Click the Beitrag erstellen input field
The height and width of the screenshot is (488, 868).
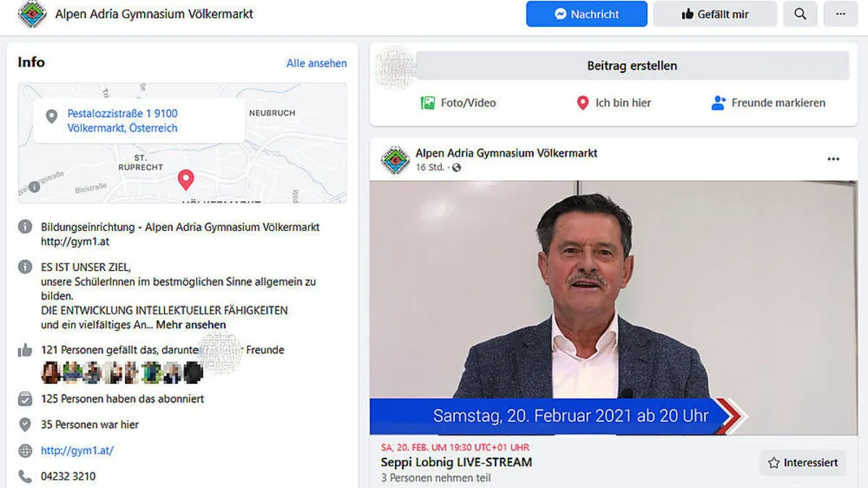(x=631, y=65)
